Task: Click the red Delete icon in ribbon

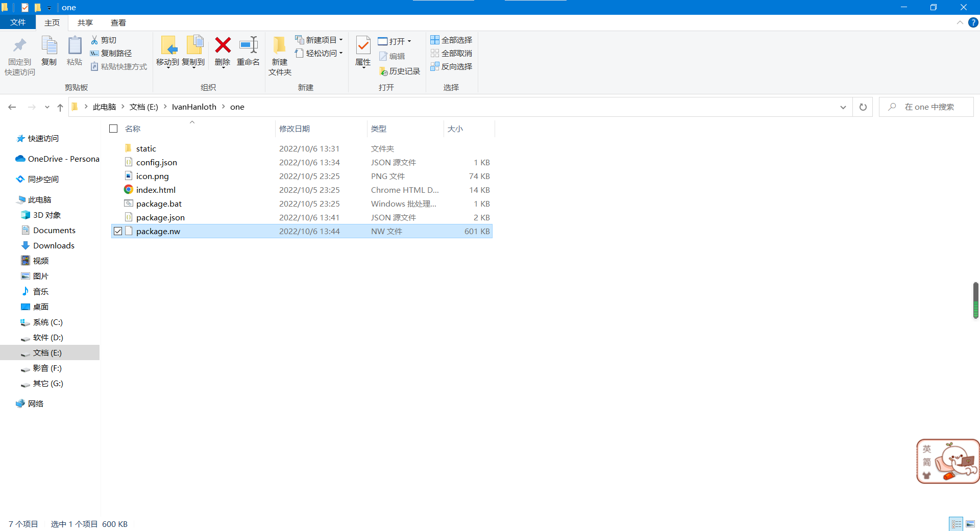Action: coord(223,46)
